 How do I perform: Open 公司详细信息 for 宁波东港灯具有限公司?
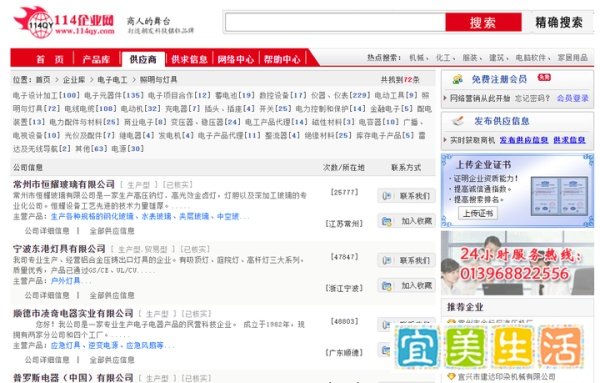click(x=47, y=295)
